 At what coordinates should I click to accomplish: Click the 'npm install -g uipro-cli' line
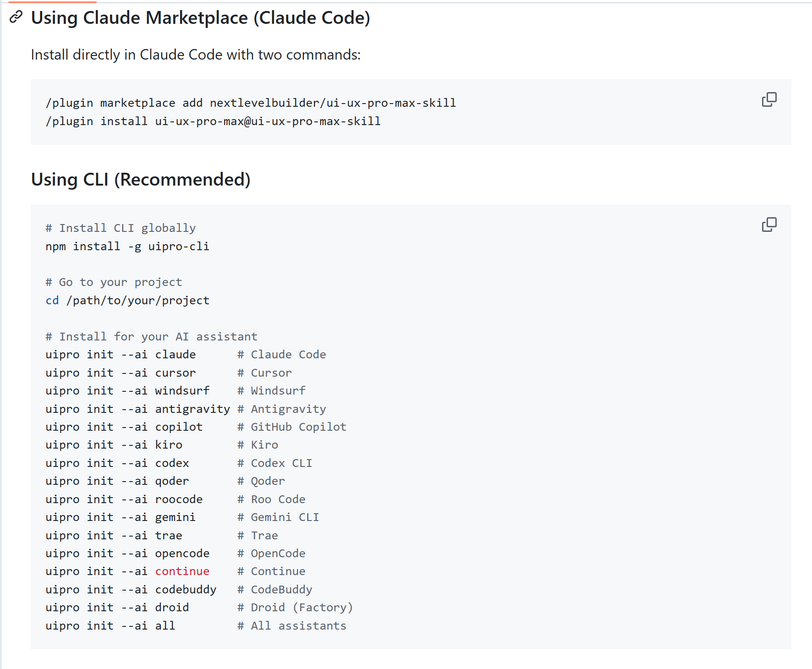coord(127,247)
